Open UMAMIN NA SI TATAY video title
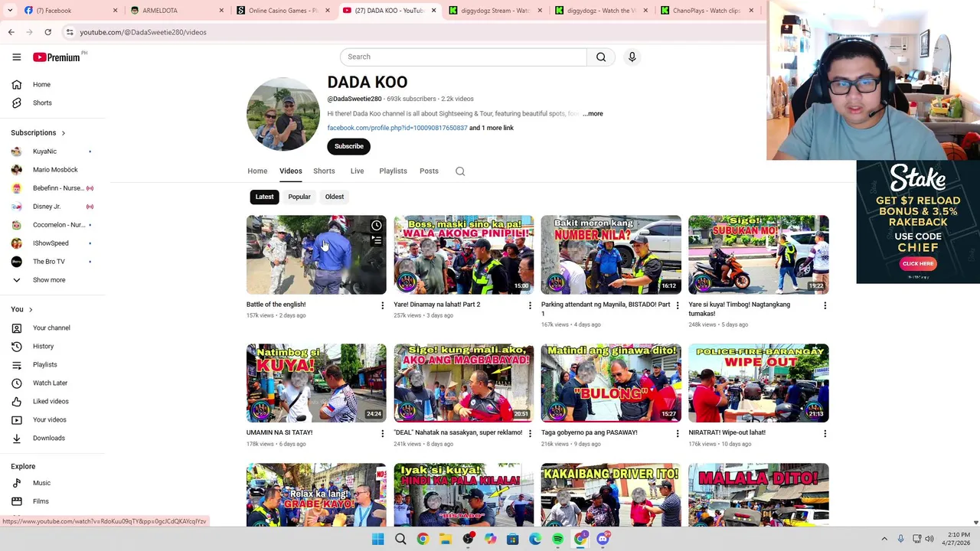980x551 pixels. 279,432
